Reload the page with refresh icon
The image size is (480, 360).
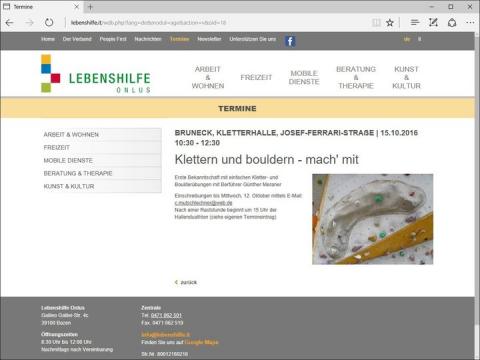pos(49,23)
